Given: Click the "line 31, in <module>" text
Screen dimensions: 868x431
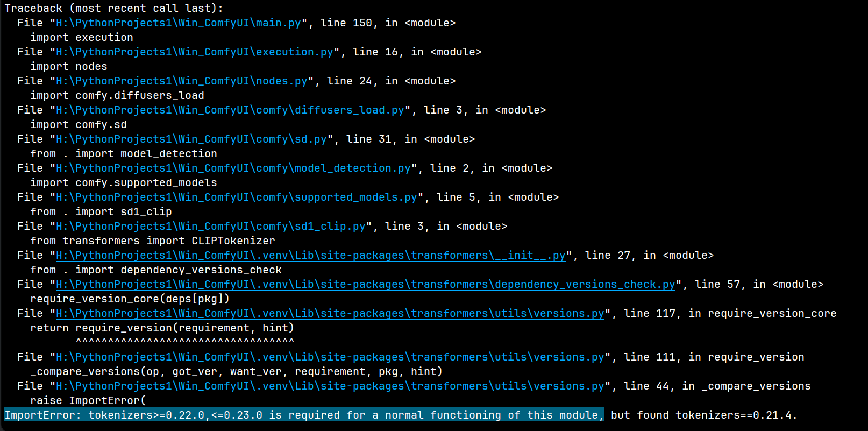Looking at the screenshot, I should tap(411, 139).
